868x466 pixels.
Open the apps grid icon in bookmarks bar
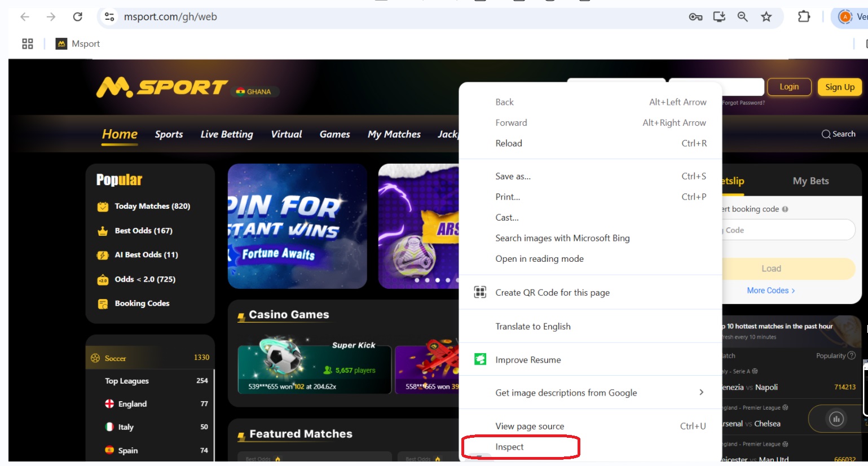[27, 44]
